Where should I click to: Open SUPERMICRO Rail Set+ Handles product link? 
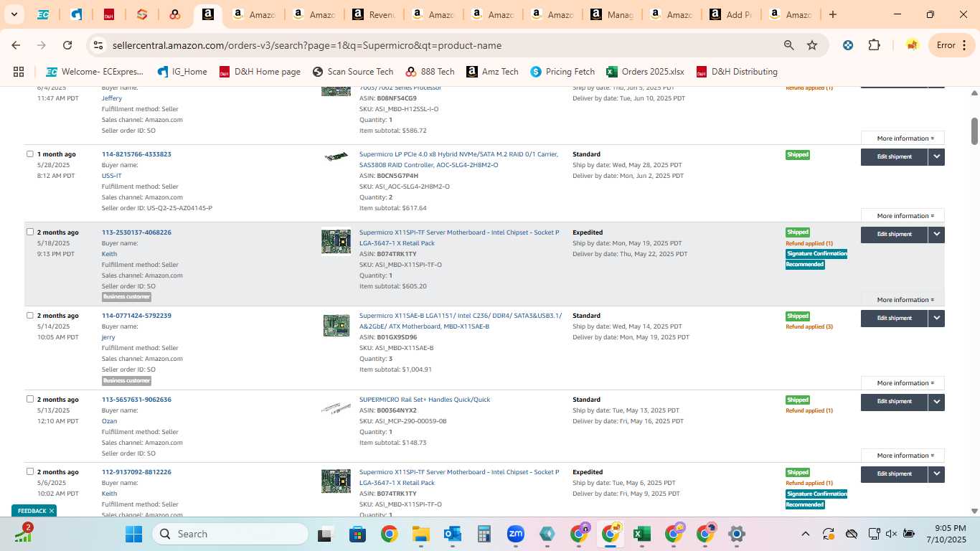tap(425, 400)
